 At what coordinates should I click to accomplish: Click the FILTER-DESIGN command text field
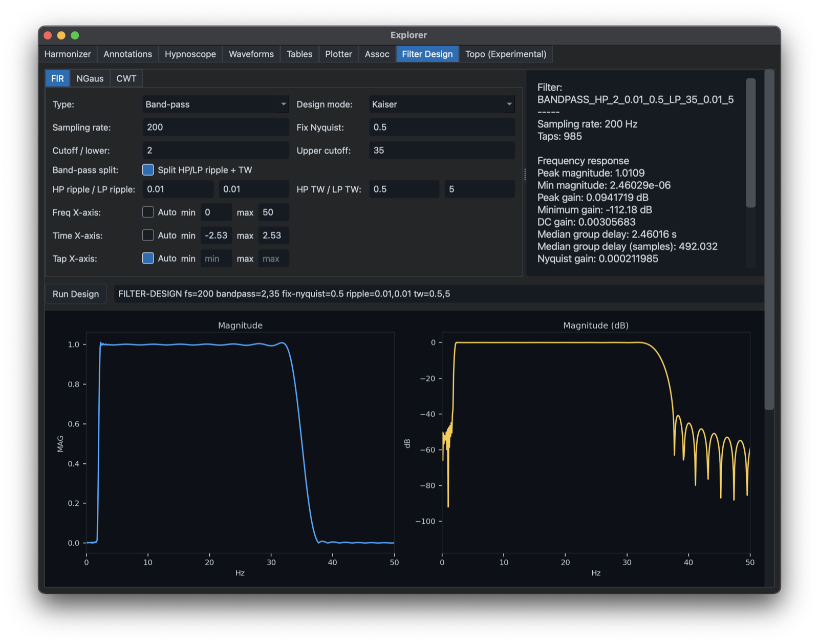tap(438, 294)
